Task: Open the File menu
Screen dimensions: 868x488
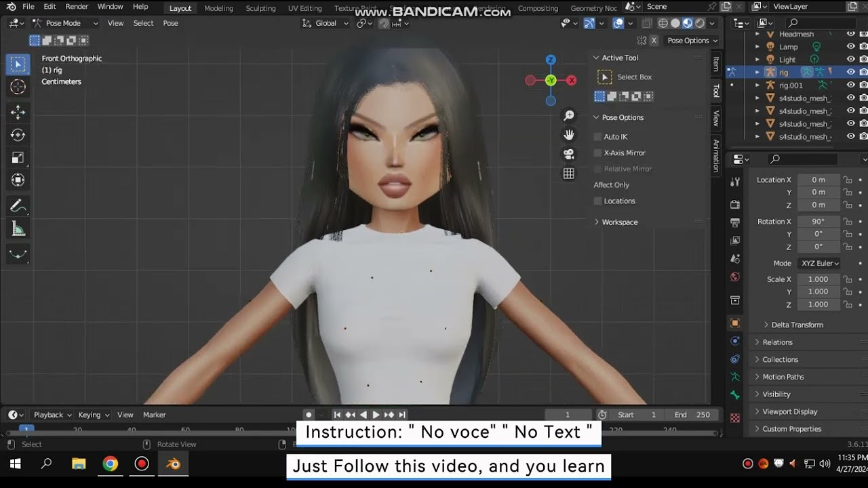Action: 28,7
